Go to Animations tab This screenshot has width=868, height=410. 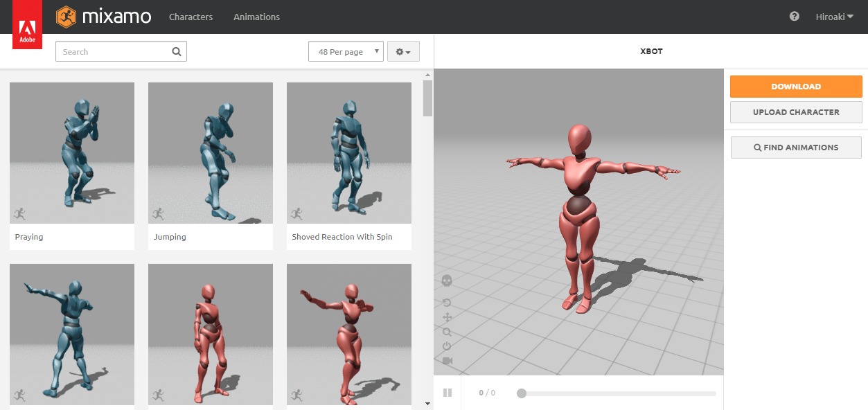256,17
